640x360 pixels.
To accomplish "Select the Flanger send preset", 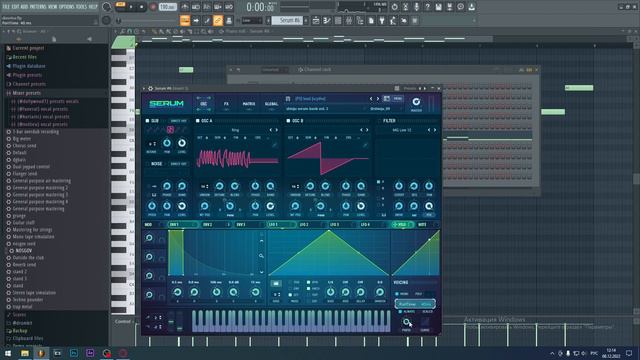I will 24,174.
